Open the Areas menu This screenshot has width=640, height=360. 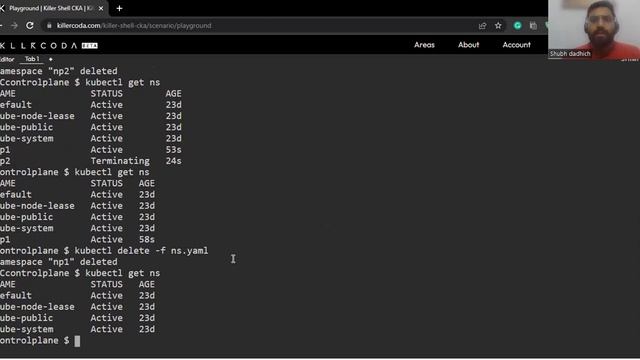click(424, 45)
